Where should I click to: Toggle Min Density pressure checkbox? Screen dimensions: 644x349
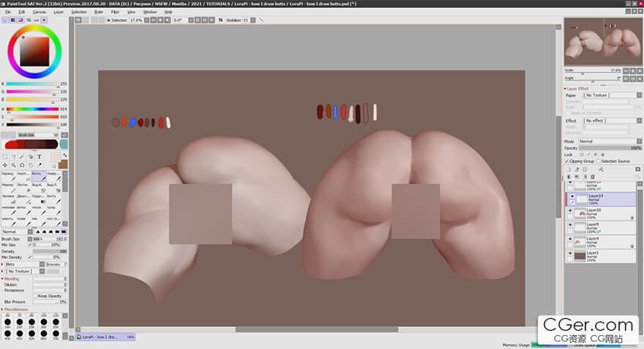click(x=29, y=257)
